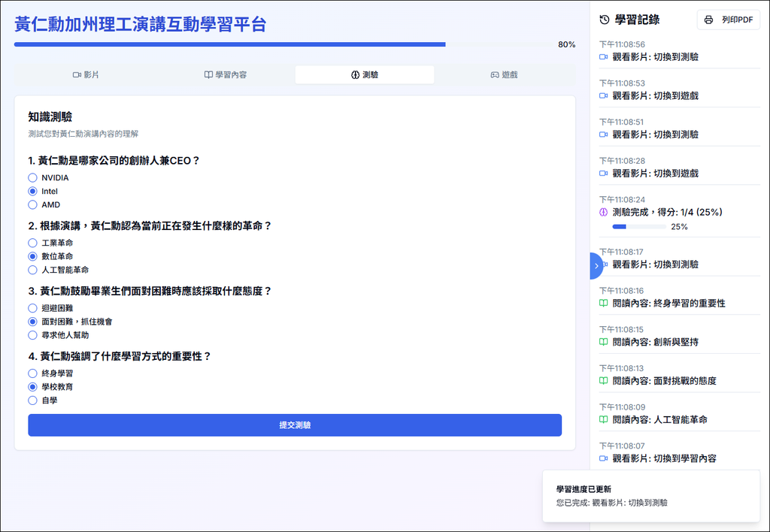Click the video icon at the 下午11:08:51 record
Viewport: 770px width, 532px height.
[604, 135]
